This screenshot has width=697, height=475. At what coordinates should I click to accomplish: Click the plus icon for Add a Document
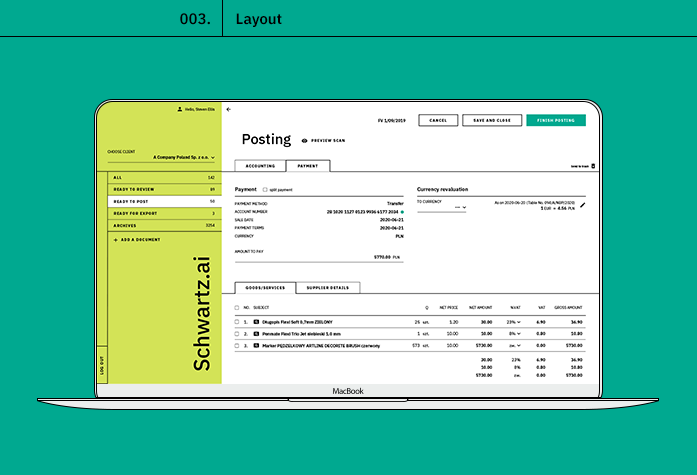[x=116, y=240]
